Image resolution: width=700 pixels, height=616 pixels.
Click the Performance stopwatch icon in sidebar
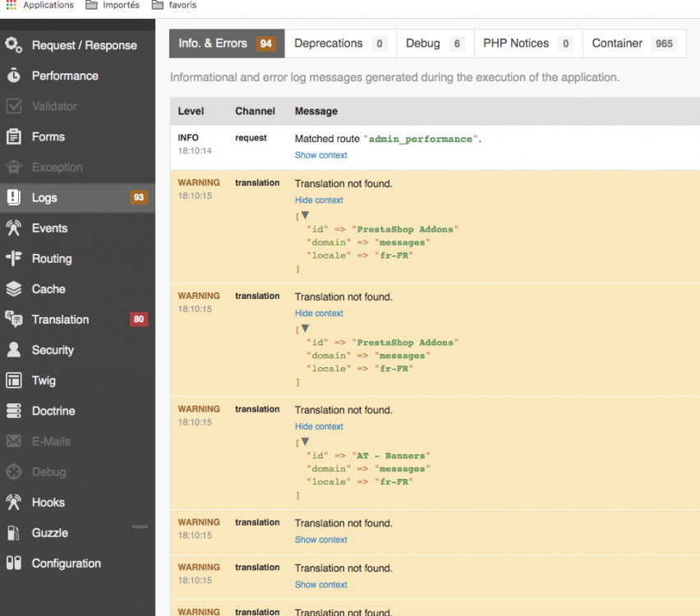coord(14,76)
